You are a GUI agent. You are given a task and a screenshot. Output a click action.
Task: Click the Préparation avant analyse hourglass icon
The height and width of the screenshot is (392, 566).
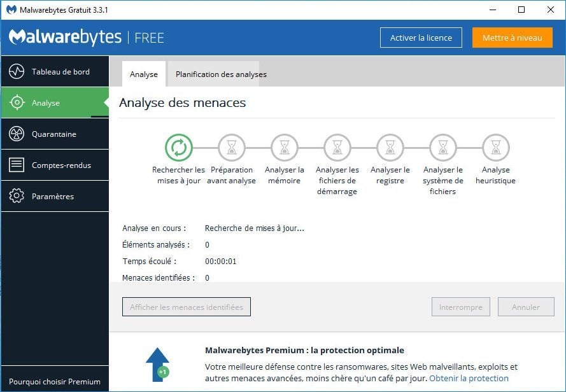(x=231, y=148)
